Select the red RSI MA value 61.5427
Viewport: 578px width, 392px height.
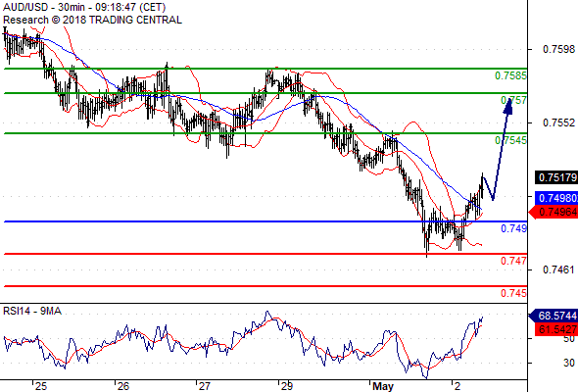pyautogui.click(x=556, y=329)
